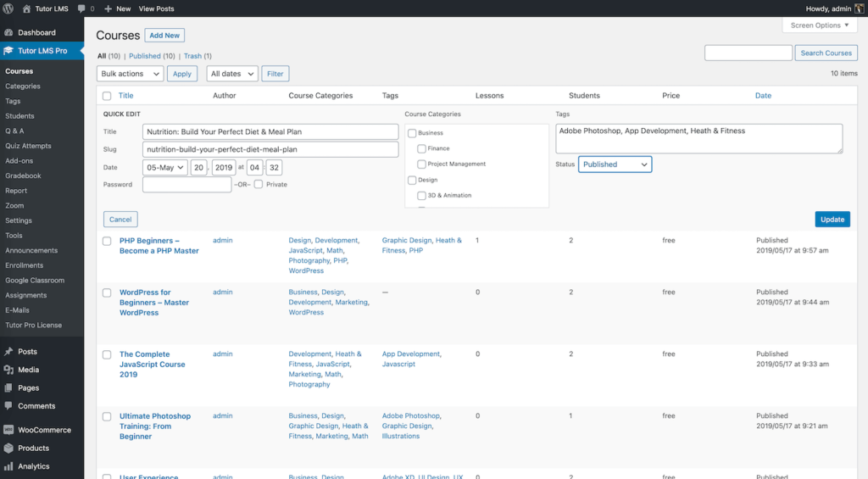Open the month dropdown showing 05-May
Image resolution: width=868 pixels, height=479 pixels.
coord(164,167)
